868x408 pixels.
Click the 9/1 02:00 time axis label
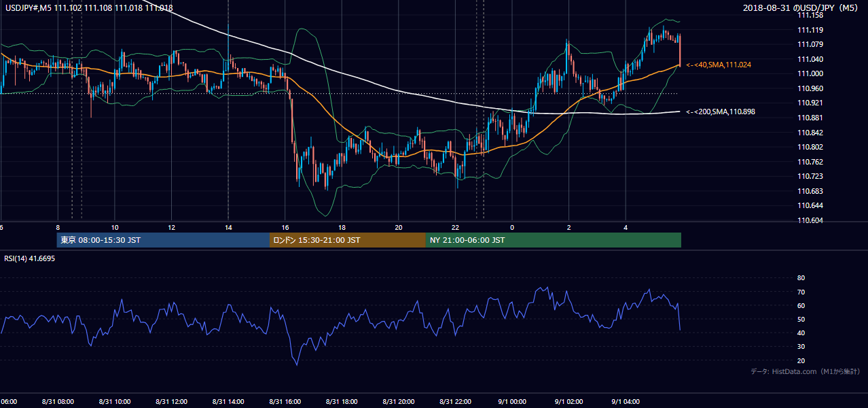pyautogui.click(x=568, y=401)
